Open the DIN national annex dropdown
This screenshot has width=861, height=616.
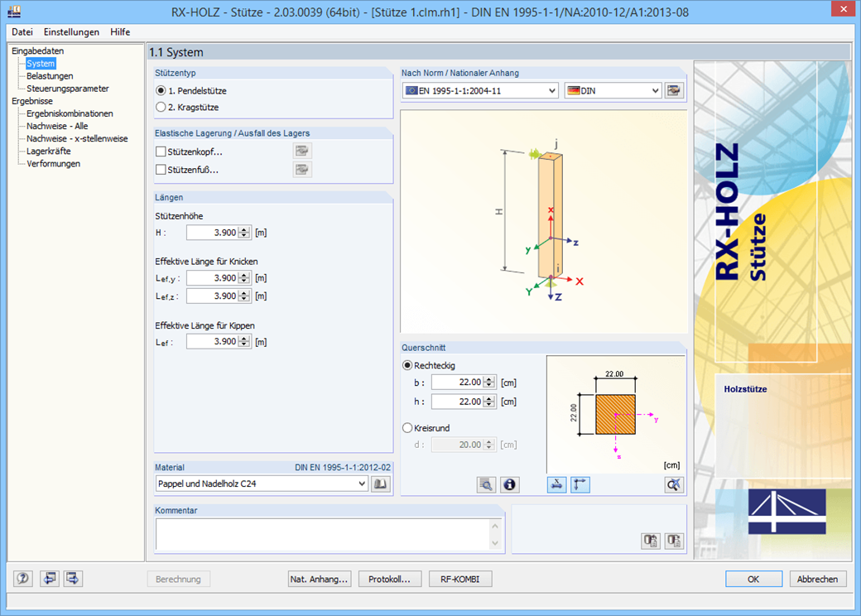(613, 90)
